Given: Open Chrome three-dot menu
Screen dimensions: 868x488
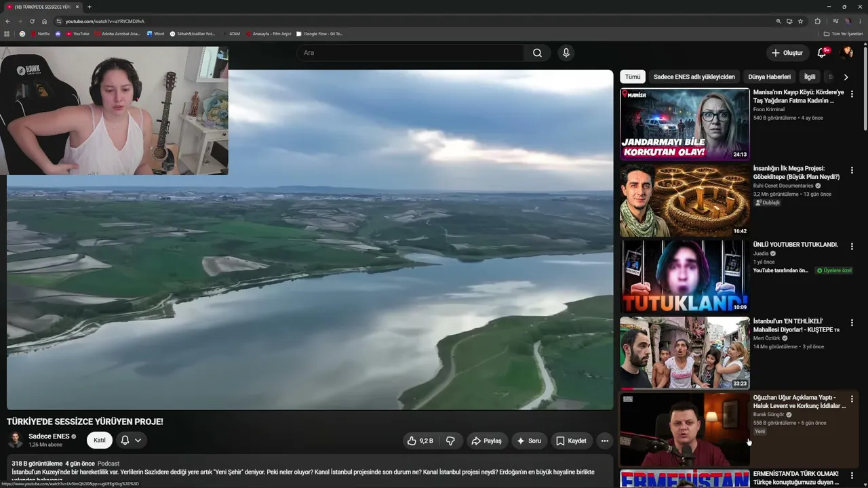Looking at the screenshot, I should pos(860,21).
